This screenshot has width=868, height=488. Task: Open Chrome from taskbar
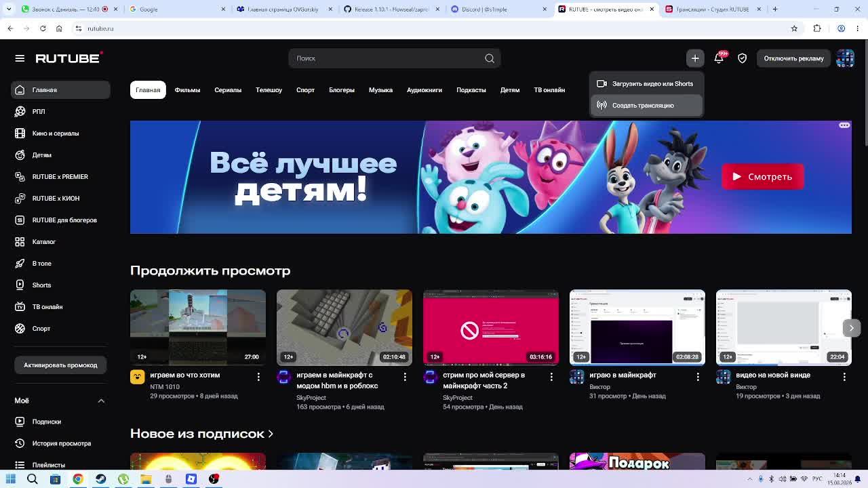(x=78, y=479)
